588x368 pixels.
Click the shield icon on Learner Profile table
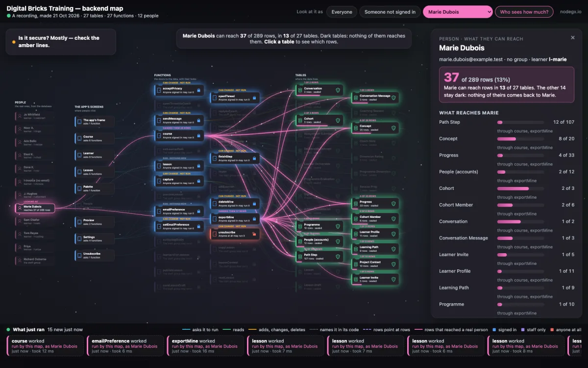coord(393,234)
